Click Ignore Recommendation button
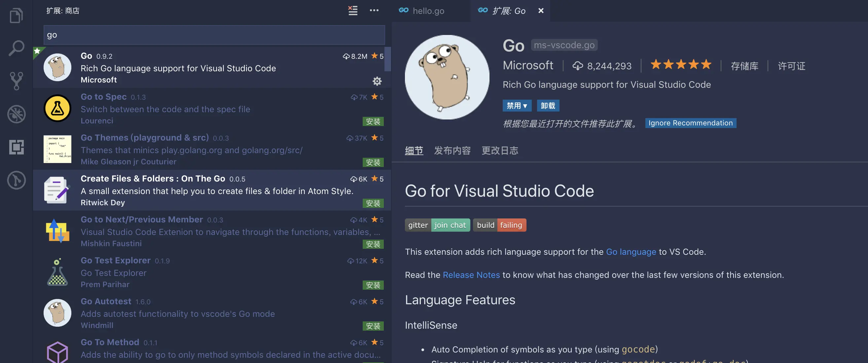Image resolution: width=868 pixels, height=363 pixels. (x=690, y=123)
